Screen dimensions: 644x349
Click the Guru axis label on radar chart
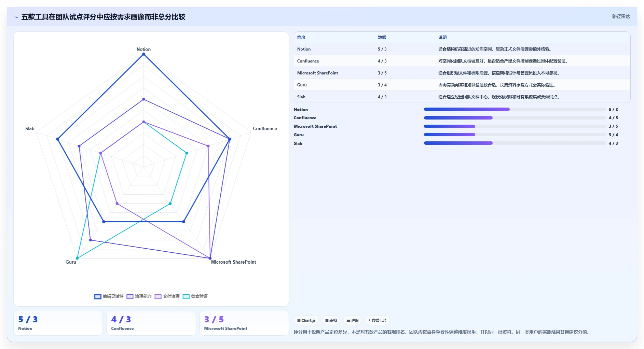tap(71, 262)
